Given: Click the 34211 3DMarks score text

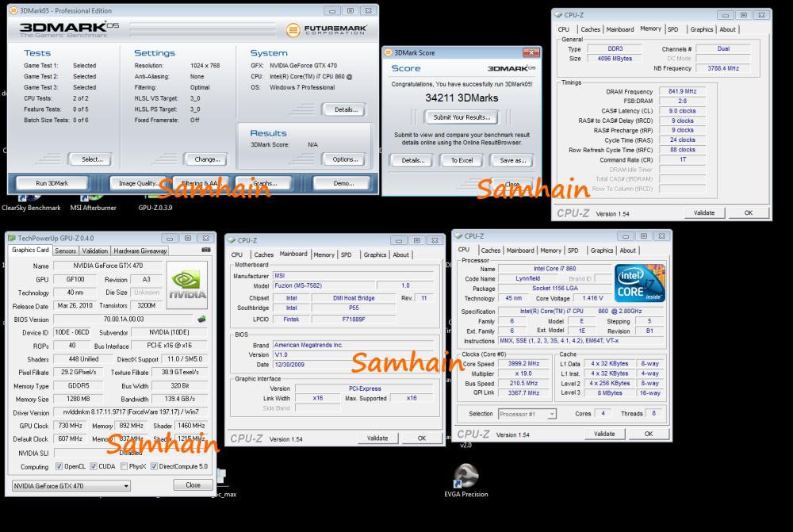Looking at the screenshot, I should coord(462,98).
